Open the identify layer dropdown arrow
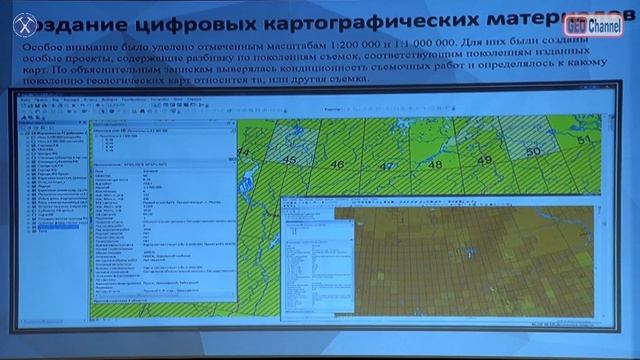Image resolution: width=640 pixels, height=360 pixels. (233, 131)
